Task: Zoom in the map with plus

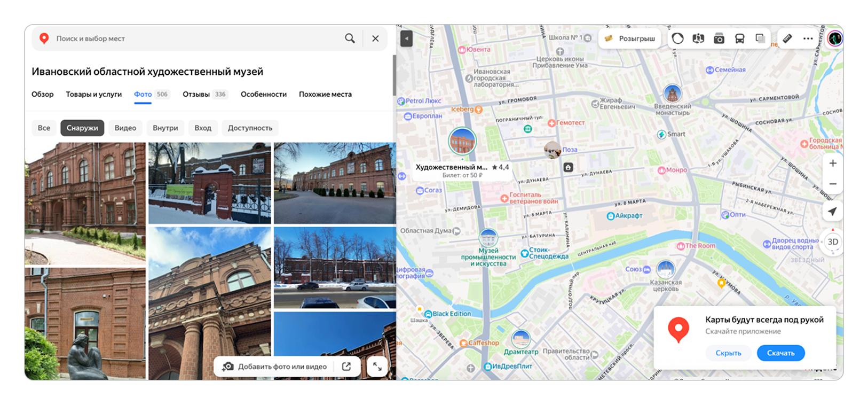Action: click(832, 163)
